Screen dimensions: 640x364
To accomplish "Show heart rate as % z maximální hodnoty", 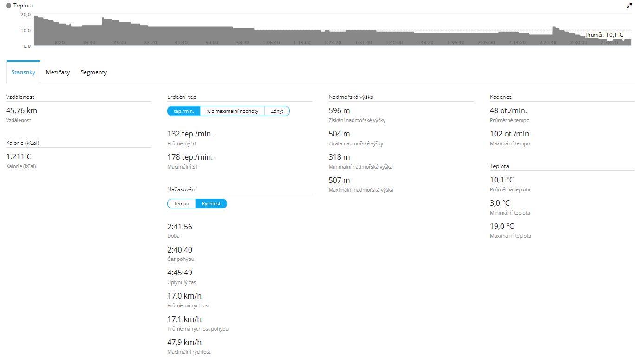I will coord(232,111).
